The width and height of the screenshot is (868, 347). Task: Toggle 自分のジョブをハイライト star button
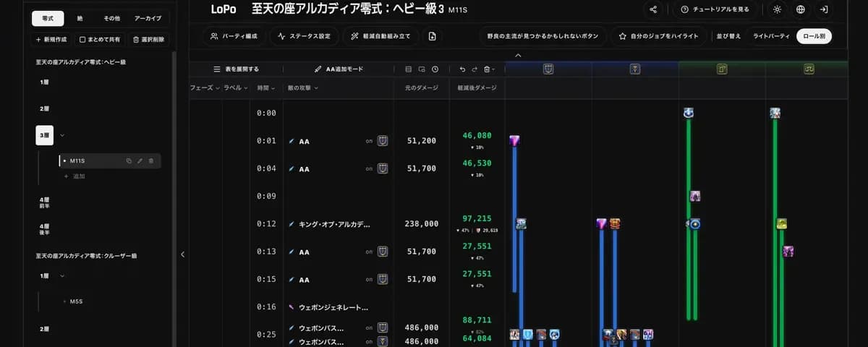[x=658, y=36]
